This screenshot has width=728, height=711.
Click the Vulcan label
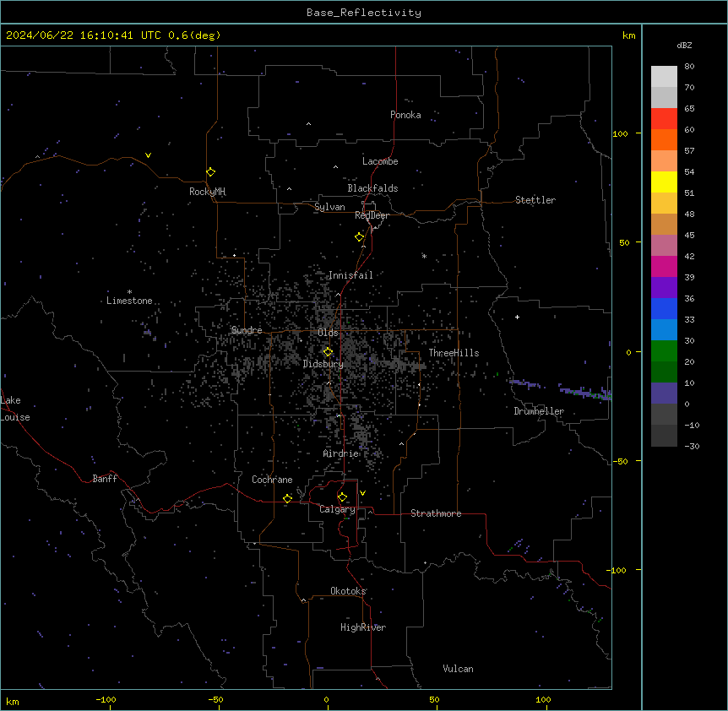[x=459, y=669]
